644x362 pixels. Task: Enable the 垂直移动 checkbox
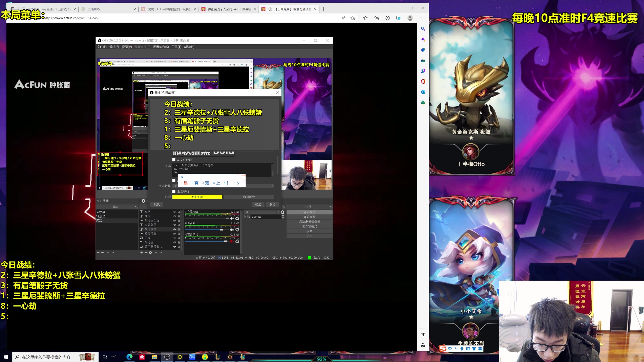[174, 192]
